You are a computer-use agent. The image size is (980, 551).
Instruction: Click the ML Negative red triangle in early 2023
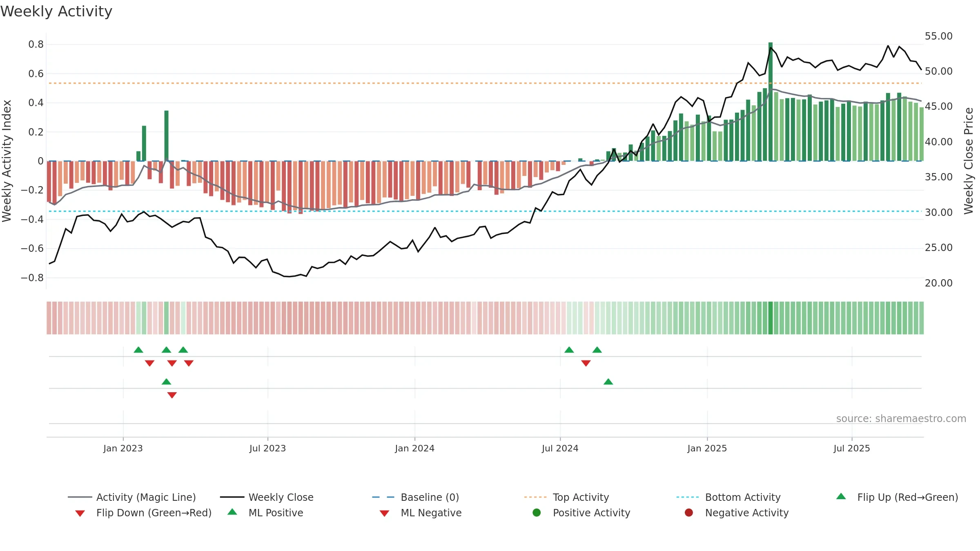tap(172, 395)
